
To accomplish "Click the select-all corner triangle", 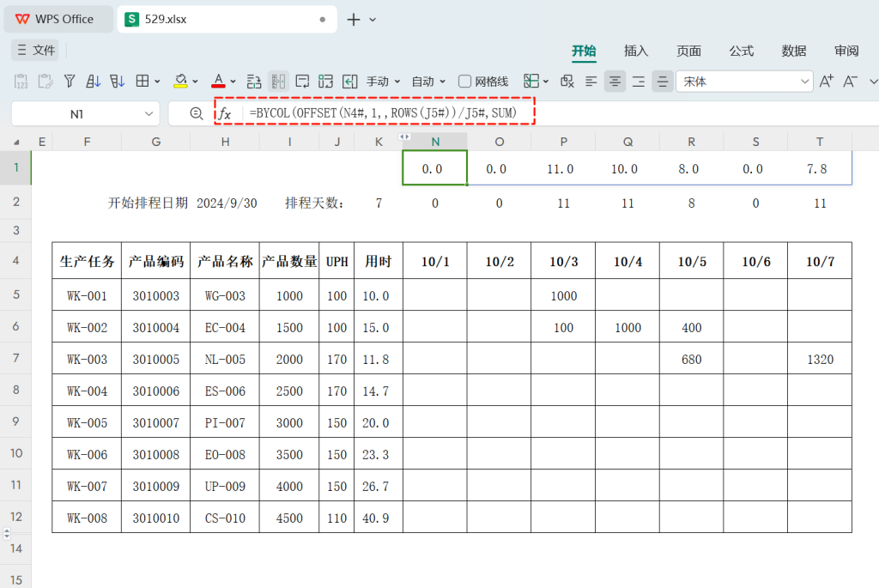I will (x=16, y=142).
